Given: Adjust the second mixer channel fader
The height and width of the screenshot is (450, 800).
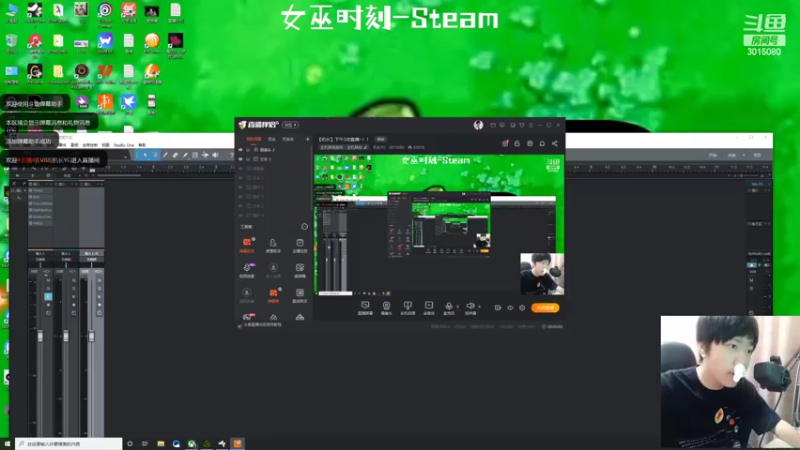Looking at the screenshot, I should pyautogui.click(x=66, y=336).
